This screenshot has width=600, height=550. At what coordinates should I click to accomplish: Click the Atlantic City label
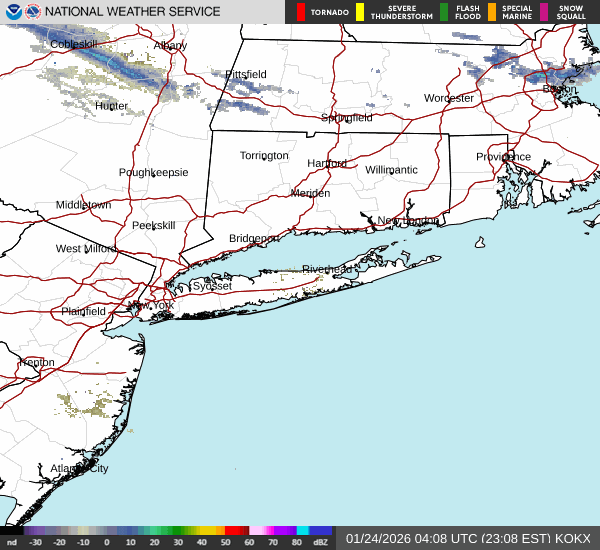[x=79, y=468]
